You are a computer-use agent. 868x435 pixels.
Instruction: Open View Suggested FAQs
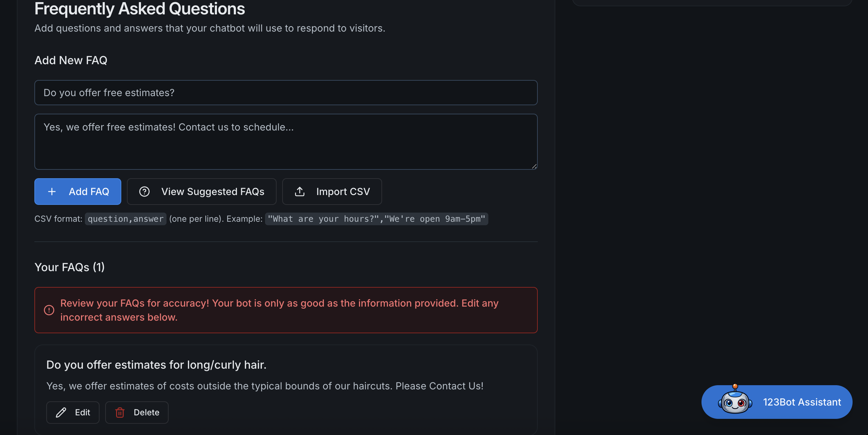click(x=212, y=192)
